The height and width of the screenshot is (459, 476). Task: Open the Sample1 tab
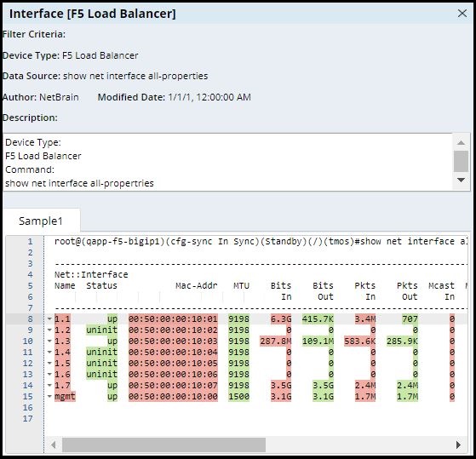click(41, 221)
